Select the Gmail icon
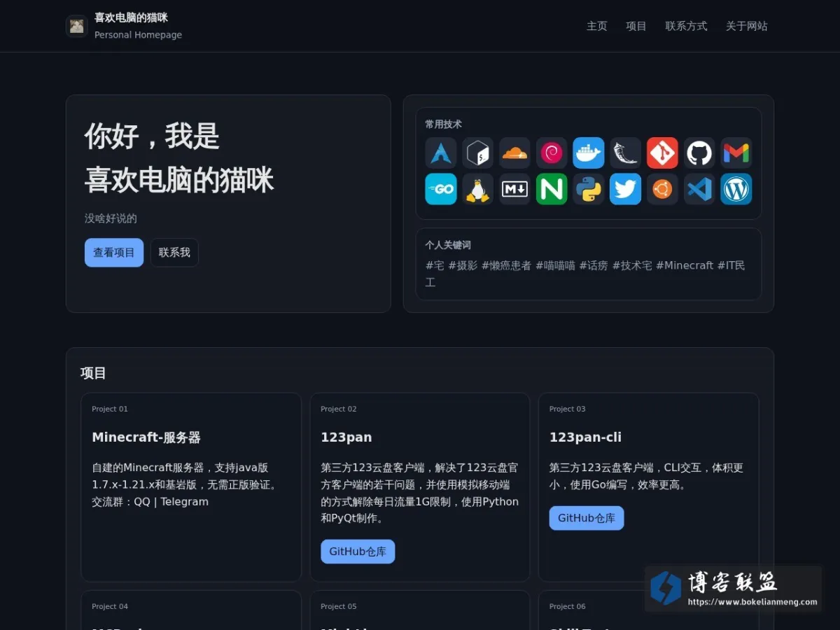840x630 pixels. pyautogui.click(x=736, y=153)
